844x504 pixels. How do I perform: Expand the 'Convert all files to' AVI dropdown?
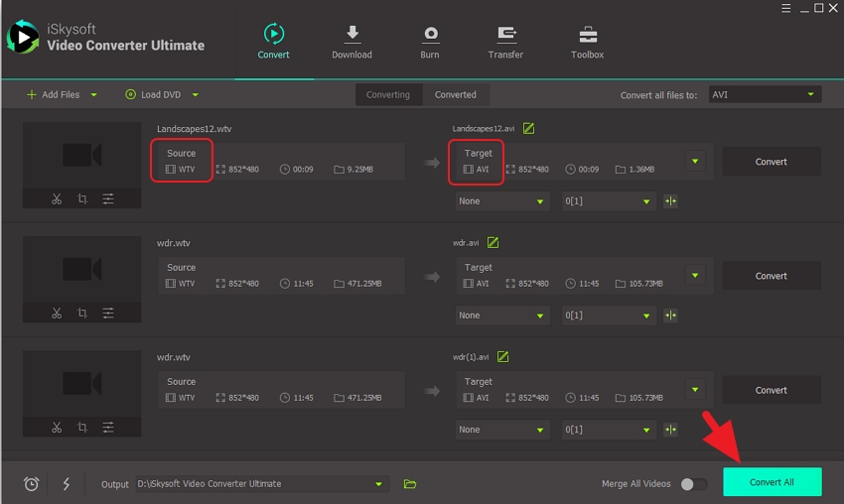click(x=764, y=95)
